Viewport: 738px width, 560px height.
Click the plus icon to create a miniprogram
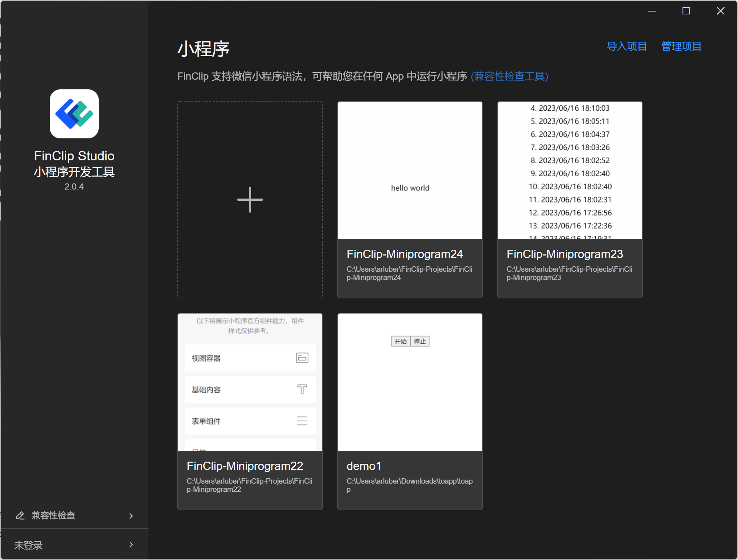point(250,200)
